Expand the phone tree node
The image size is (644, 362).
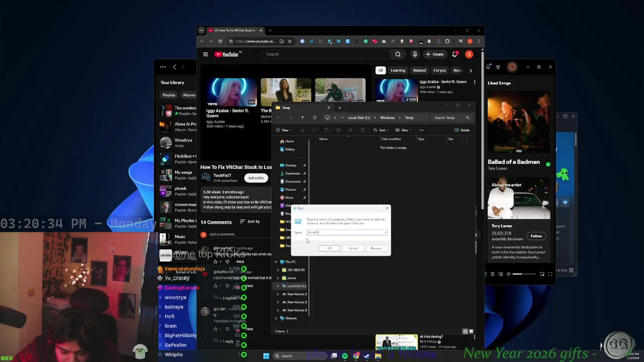[x=278, y=278]
